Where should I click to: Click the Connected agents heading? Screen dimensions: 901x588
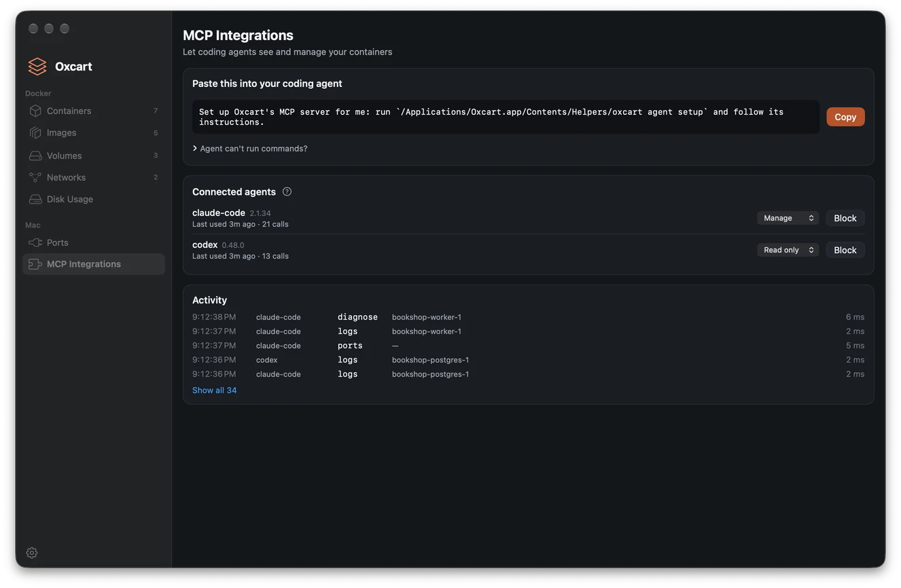234,191
